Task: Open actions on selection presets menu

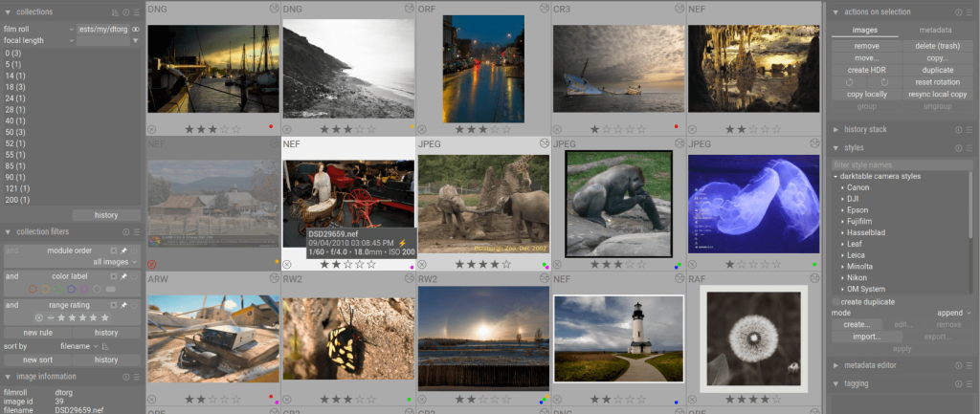Action: point(969,12)
